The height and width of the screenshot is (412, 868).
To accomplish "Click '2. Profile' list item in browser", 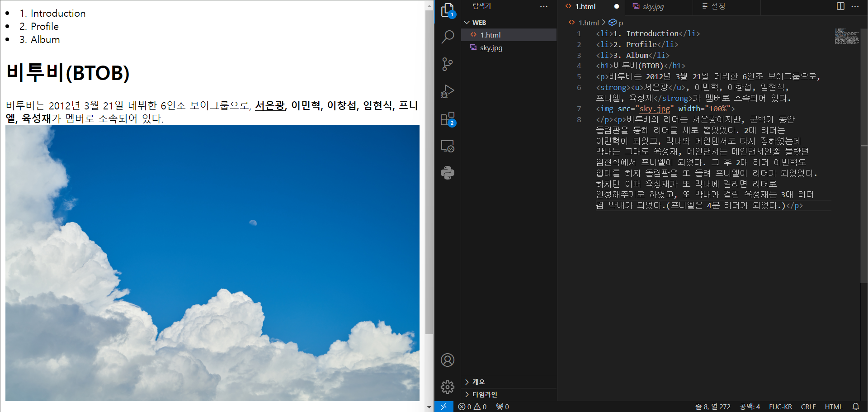I will 39,26.
